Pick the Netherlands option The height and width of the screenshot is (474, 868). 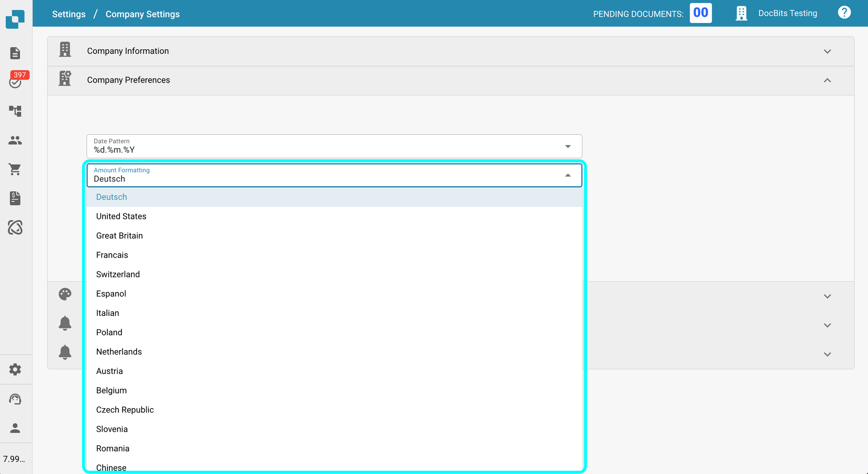(119, 352)
